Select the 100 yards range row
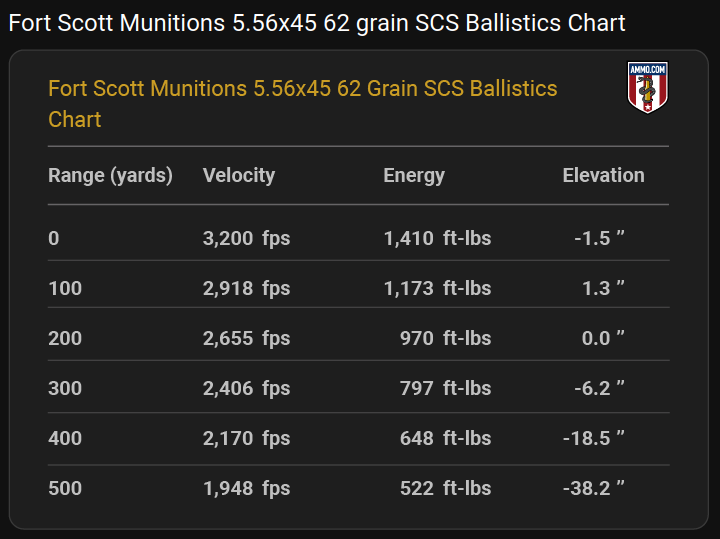This screenshot has width=720, height=539. [359, 288]
